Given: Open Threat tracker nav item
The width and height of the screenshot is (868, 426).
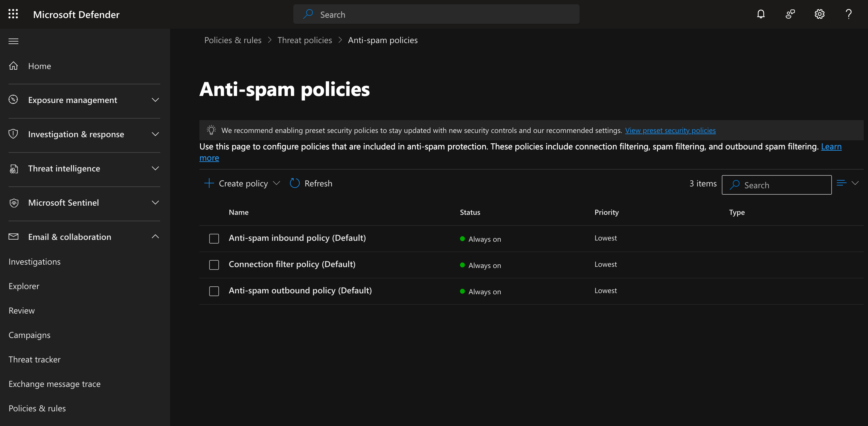Looking at the screenshot, I should tap(34, 359).
